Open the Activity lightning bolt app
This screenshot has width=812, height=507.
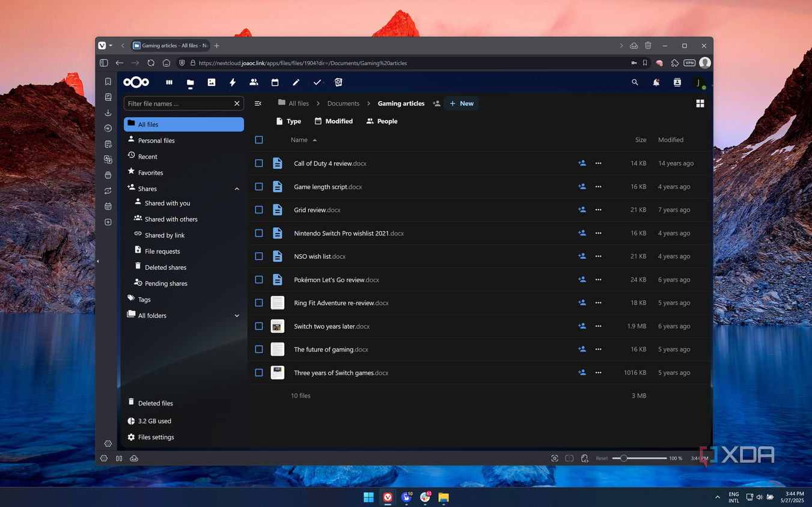(x=233, y=82)
